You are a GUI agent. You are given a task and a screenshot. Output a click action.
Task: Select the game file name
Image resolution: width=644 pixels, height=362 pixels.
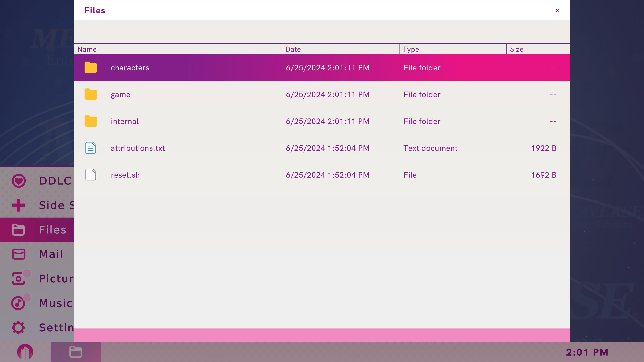120,95
